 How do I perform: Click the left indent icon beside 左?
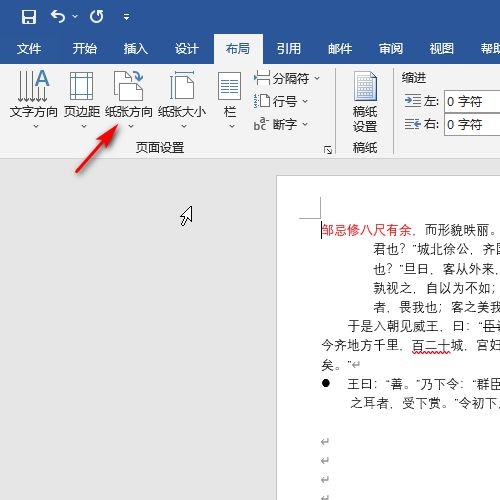(x=413, y=101)
